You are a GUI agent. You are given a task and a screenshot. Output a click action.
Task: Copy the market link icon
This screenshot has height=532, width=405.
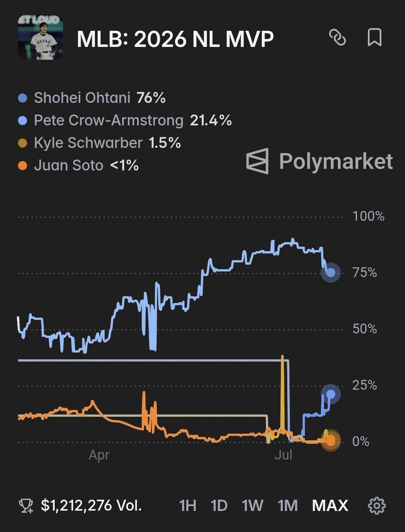[x=337, y=38]
